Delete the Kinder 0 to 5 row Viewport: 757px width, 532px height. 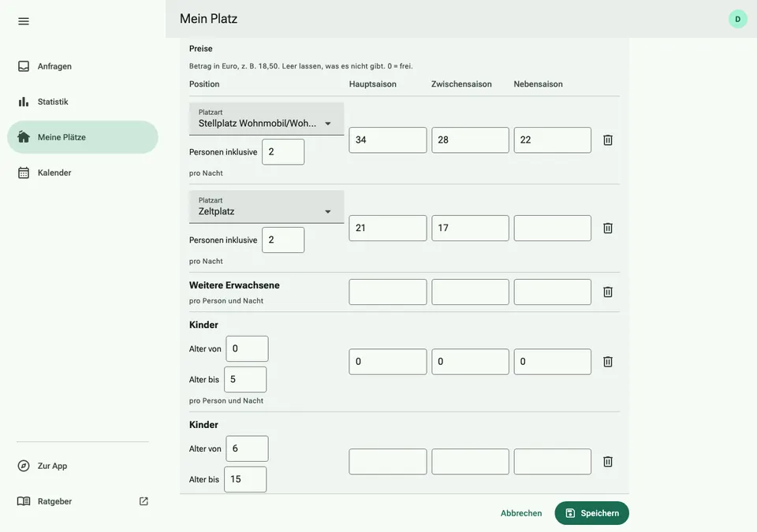pyautogui.click(x=607, y=362)
